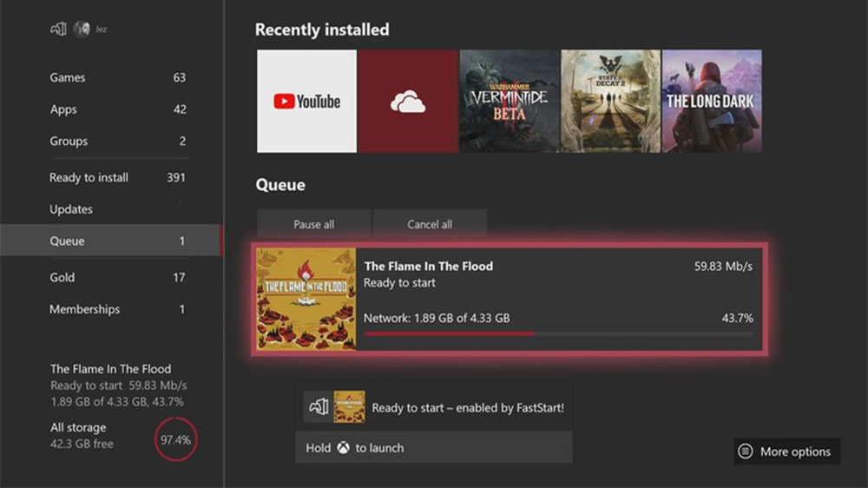Viewport: 868px width, 488px height.
Task: Click the small game thumbnail in notification
Action: click(349, 407)
